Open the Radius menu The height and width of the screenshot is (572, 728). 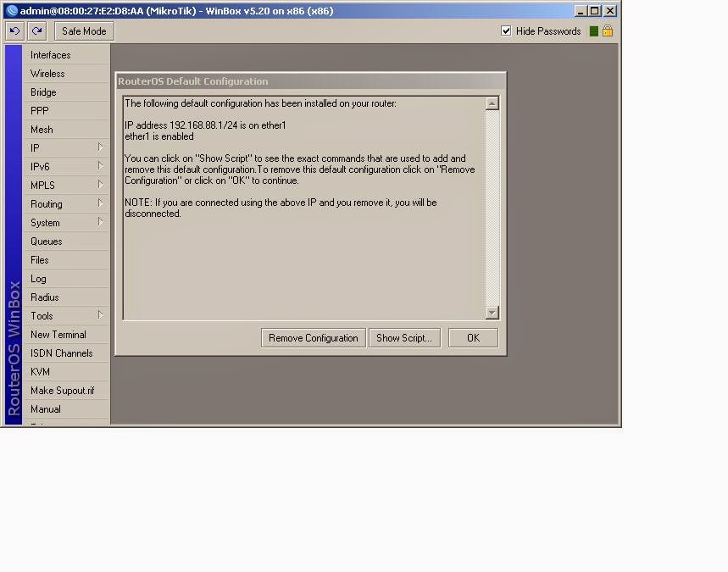[x=66, y=297]
